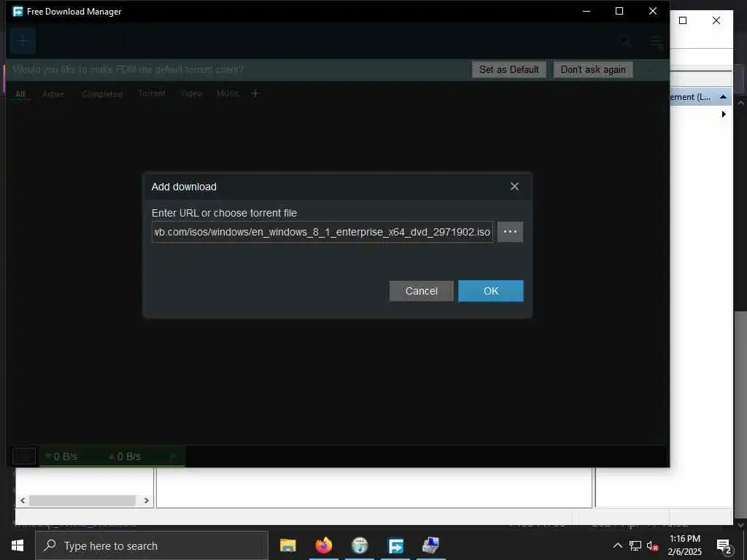Open the Windows Start menu
Screen dimensions: 747x560
point(18,545)
